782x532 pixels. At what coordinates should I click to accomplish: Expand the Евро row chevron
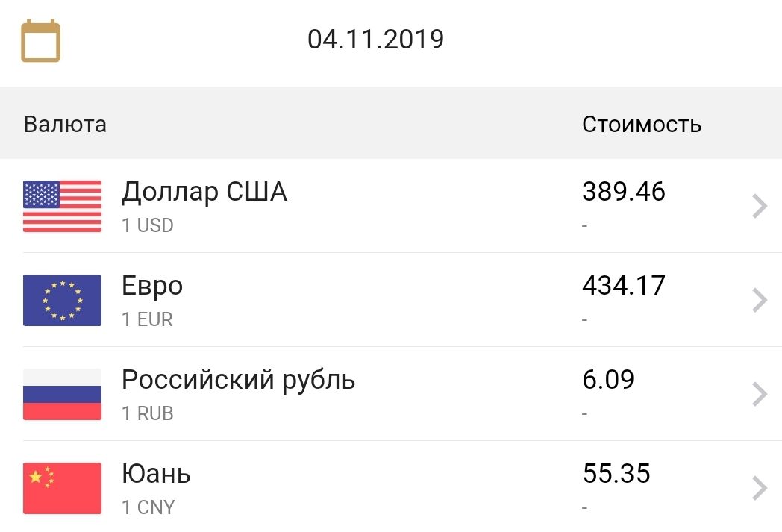pyautogui.click(x=759, y=300)
